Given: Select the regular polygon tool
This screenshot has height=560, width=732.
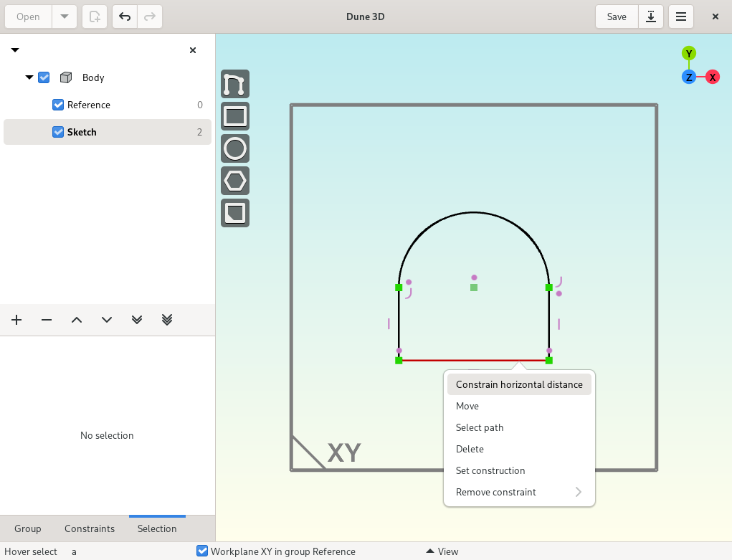Looking at the screenshot, I should point(235,181).
